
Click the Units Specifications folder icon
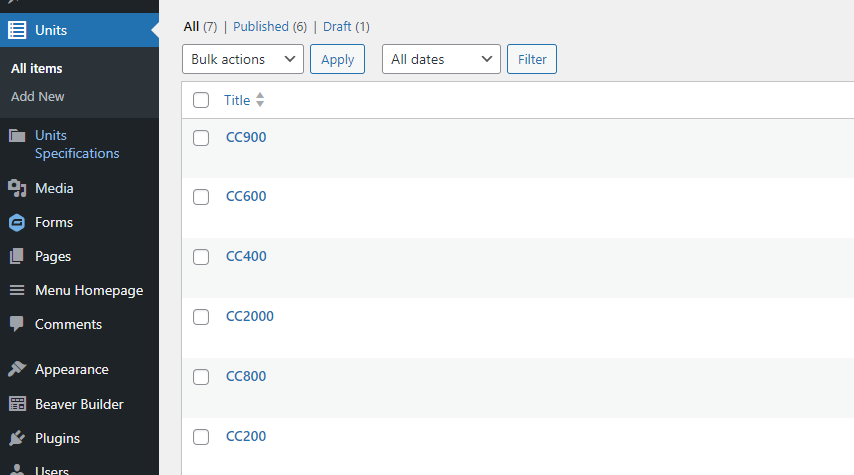(17, 135)
